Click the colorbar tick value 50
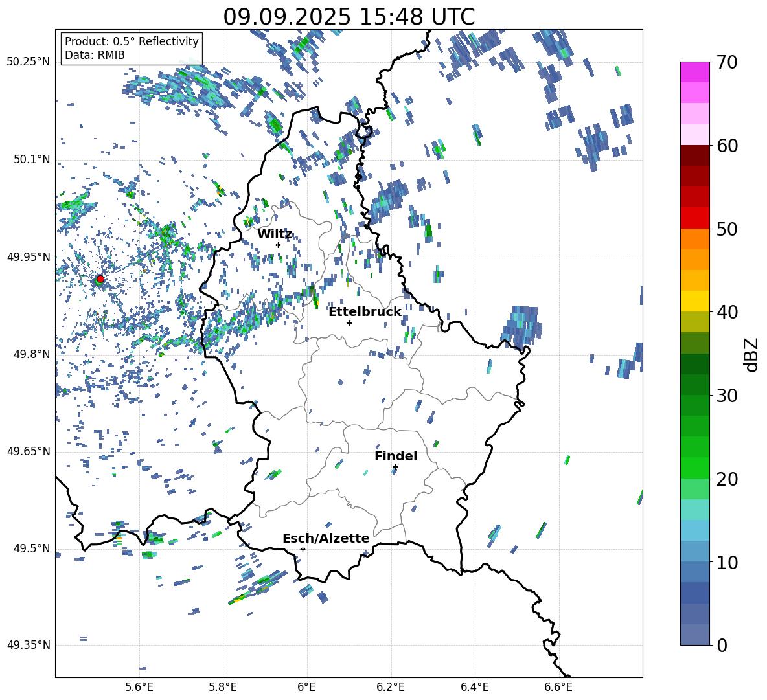This screenshot has width=767, height=700. tap(727, 229)
